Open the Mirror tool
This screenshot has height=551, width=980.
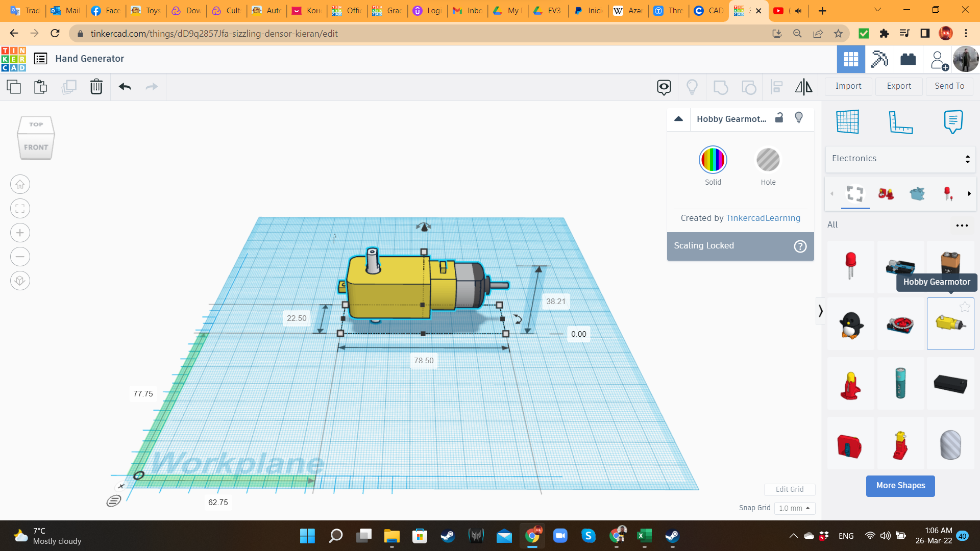point(803,87)
